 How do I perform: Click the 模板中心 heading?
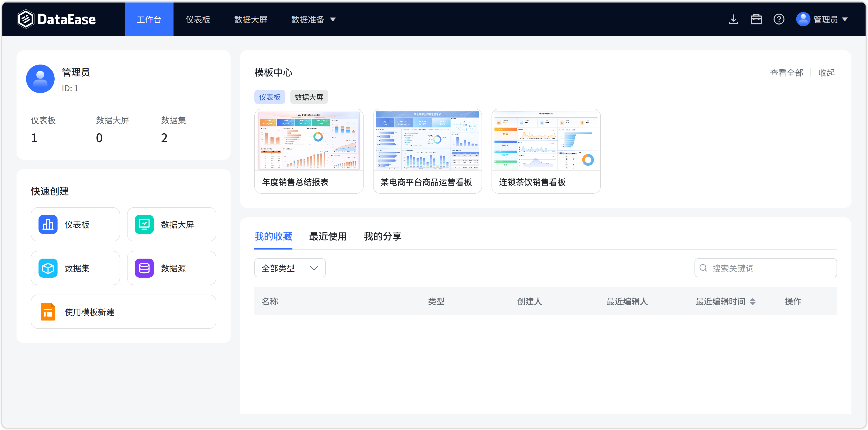(x=273, y=72)
